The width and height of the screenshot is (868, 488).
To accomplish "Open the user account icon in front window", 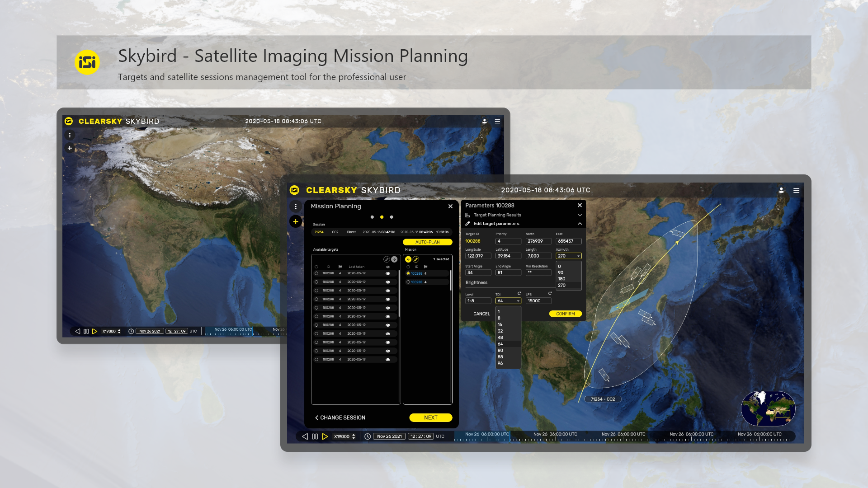I will (781, 190).
